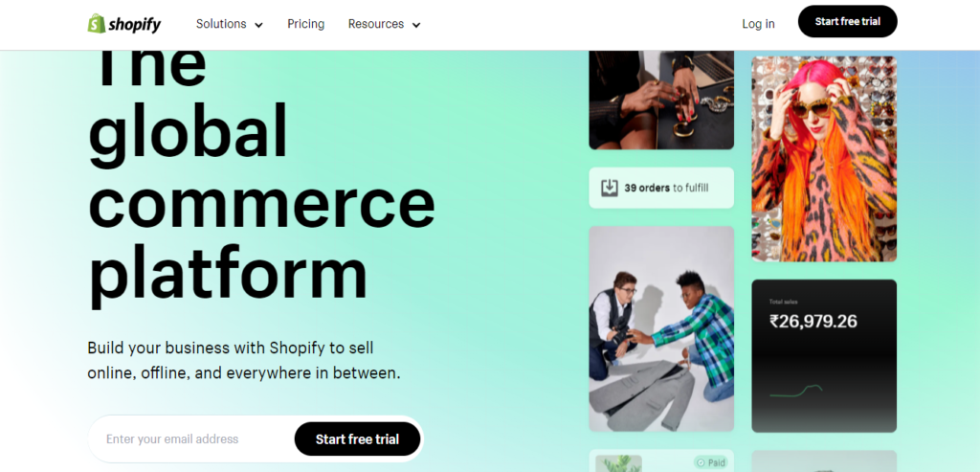Open the jewelry hands photo thumbnail
Screen dimensions: 980x472
coord(661,100)
